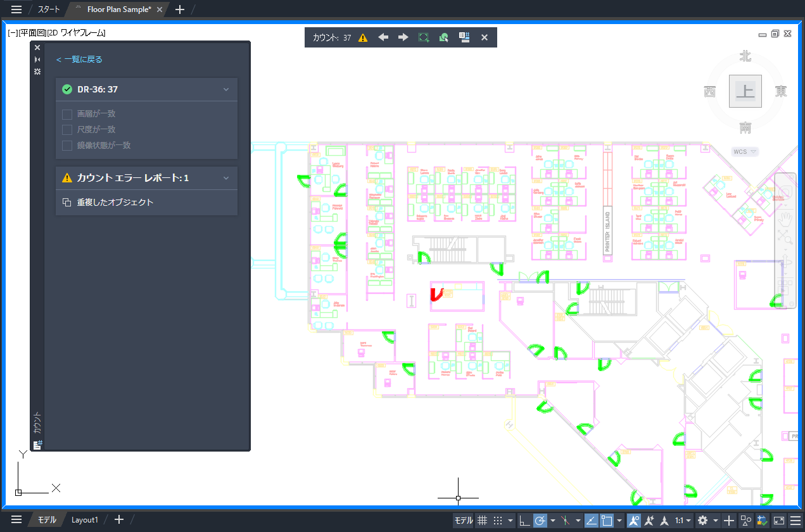Toggle snap mode dotted grid icon
This screenshot has height=532, width=805.
[498, 521]
